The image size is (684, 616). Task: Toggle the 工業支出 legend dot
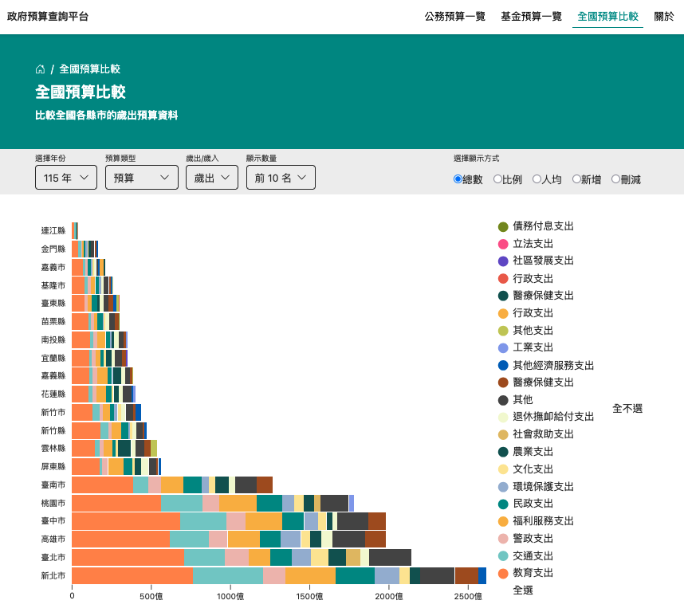click(503, 347)
